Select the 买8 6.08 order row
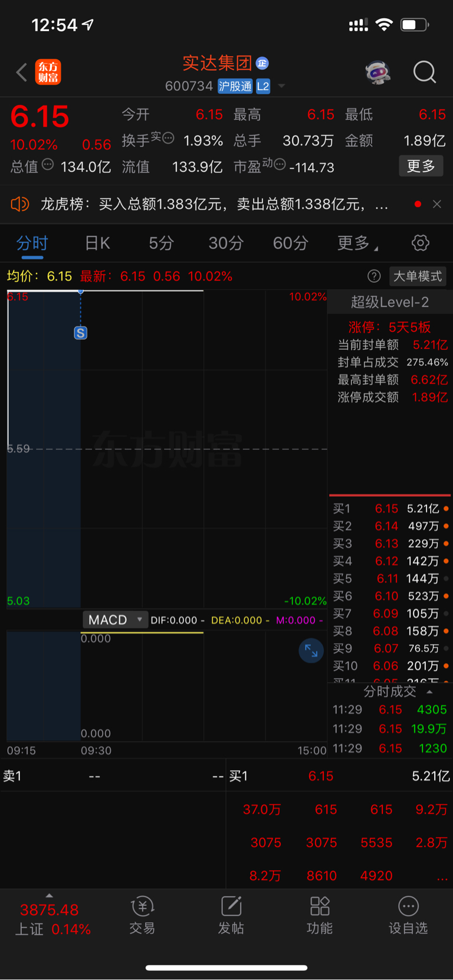The image size is (453, 980). (390, 631)
